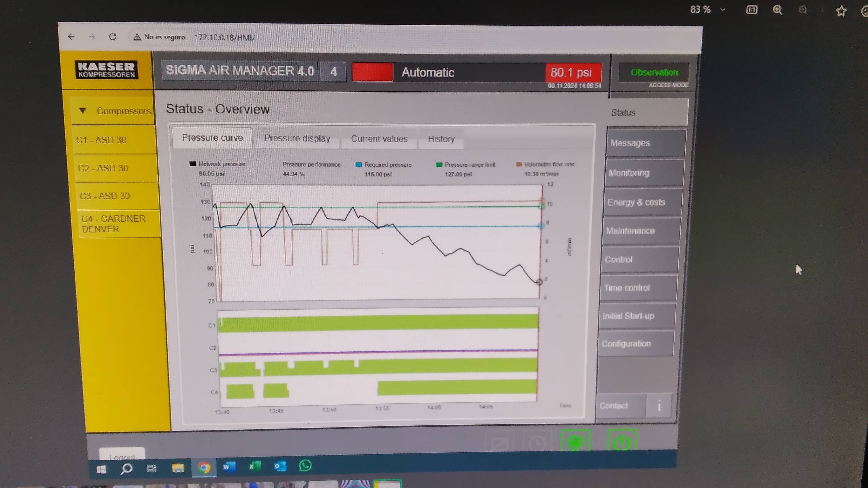The height and width of the screenshot is (488, 868).
Task: Click the Chrome taskbar icon
Action: coord(204,467)
